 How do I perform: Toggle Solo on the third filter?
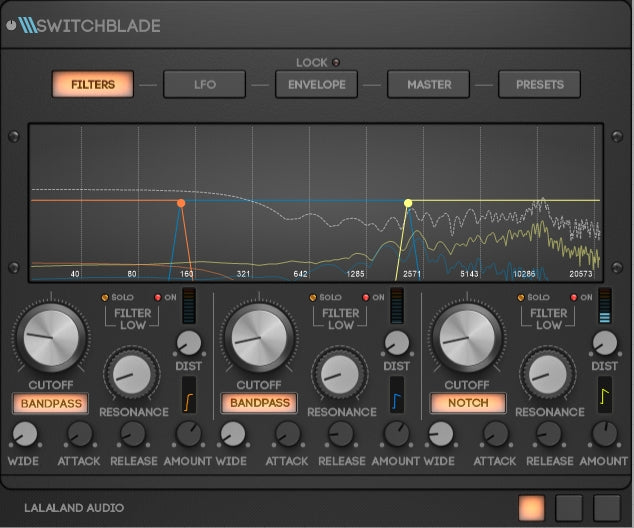(x=521, y=298)
